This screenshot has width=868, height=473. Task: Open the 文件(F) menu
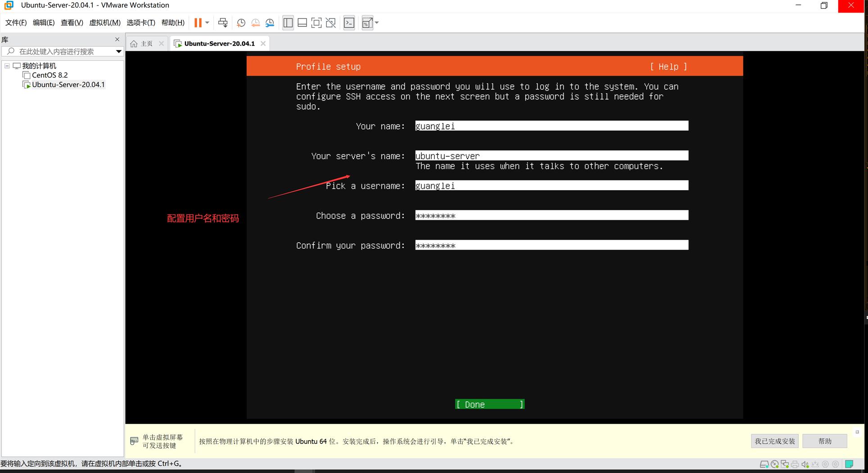coord(16,23)
